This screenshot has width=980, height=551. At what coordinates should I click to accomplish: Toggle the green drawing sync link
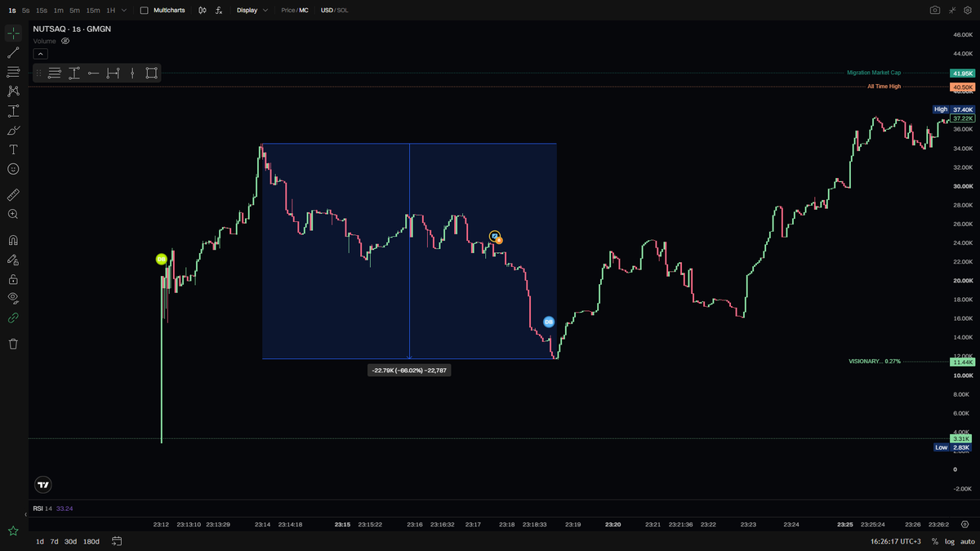(x=13, y=318)
